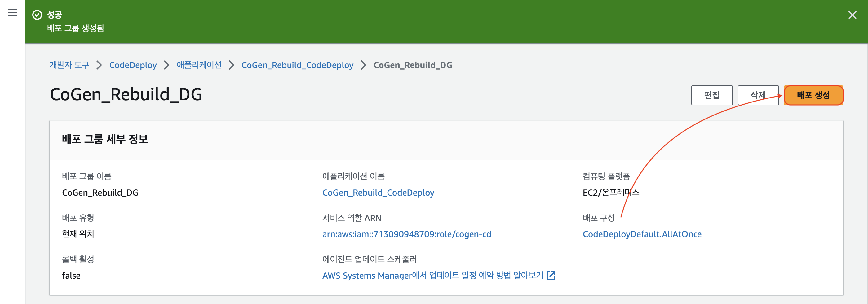The image size is (868, 304).
Task: Click the 에이전트 업데이트 스케줄러 label
Action: pyautogui.click(x=369, y=259)
